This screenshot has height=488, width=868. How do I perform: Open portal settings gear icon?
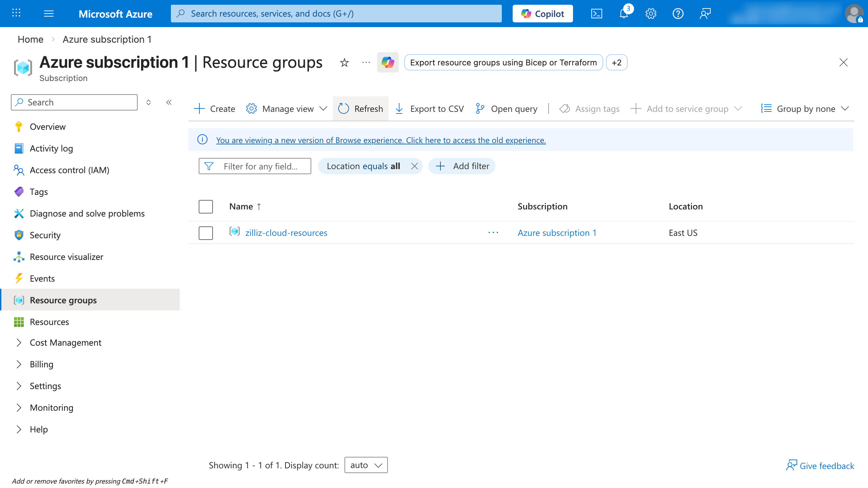(651, 14)
